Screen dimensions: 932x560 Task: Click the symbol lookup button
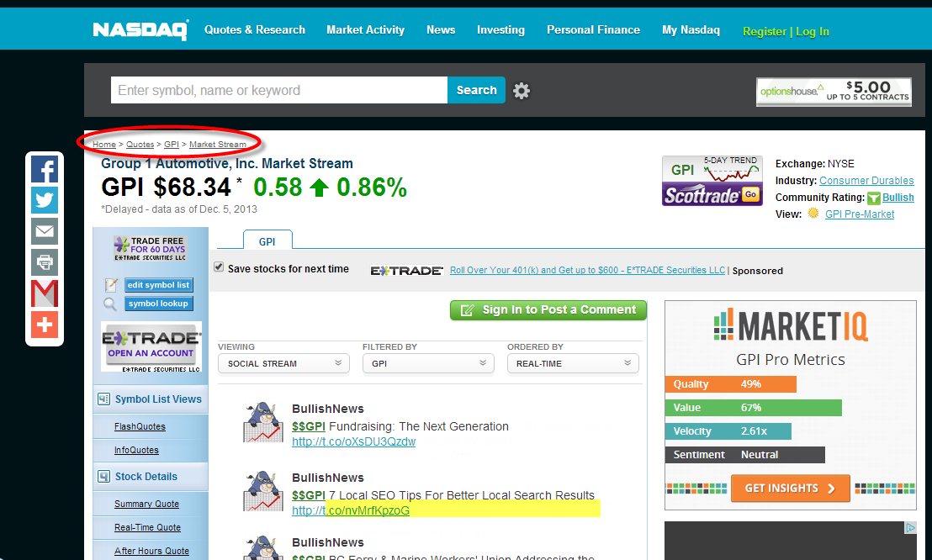[159, 304]
